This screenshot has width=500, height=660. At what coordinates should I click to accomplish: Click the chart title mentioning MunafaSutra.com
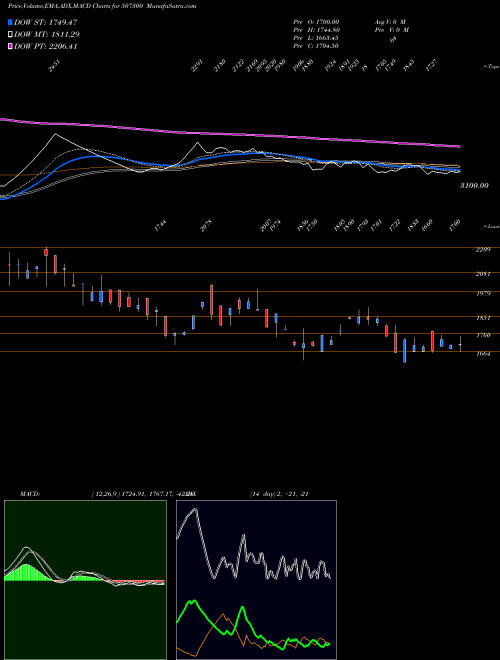pyautogui.click(x=102, y=6)
